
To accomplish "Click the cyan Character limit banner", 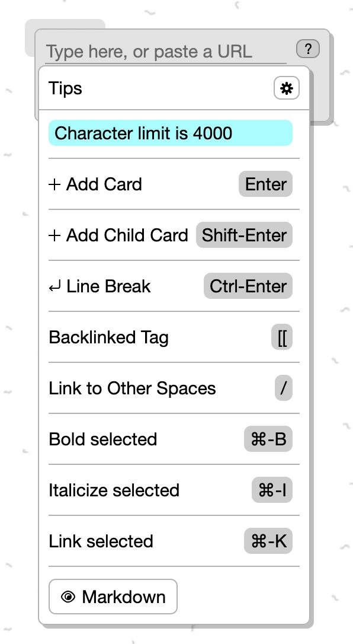I will (x=171, y=133).
